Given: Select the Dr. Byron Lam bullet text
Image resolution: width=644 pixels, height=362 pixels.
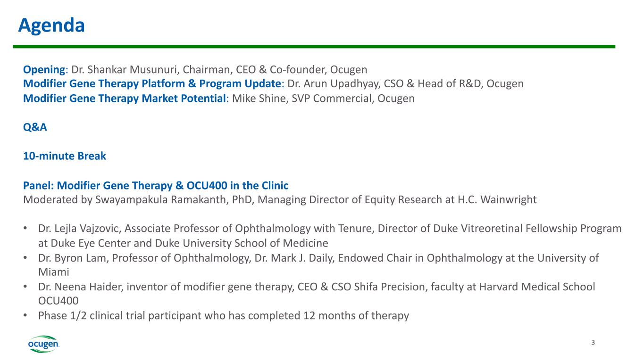Looking at the screenshot, I should coord(318,258).
